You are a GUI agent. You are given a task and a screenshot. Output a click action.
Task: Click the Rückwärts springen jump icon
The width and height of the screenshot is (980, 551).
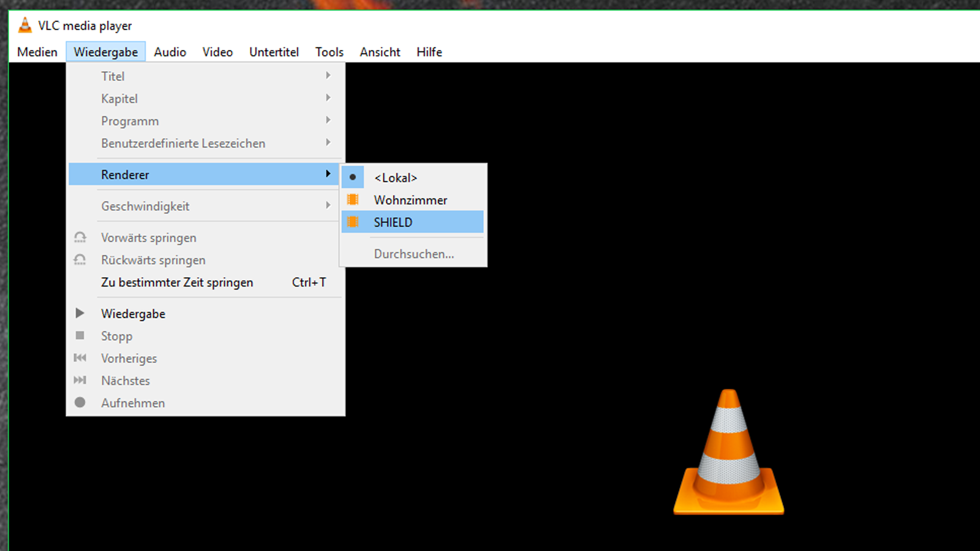tap(80, 260)
